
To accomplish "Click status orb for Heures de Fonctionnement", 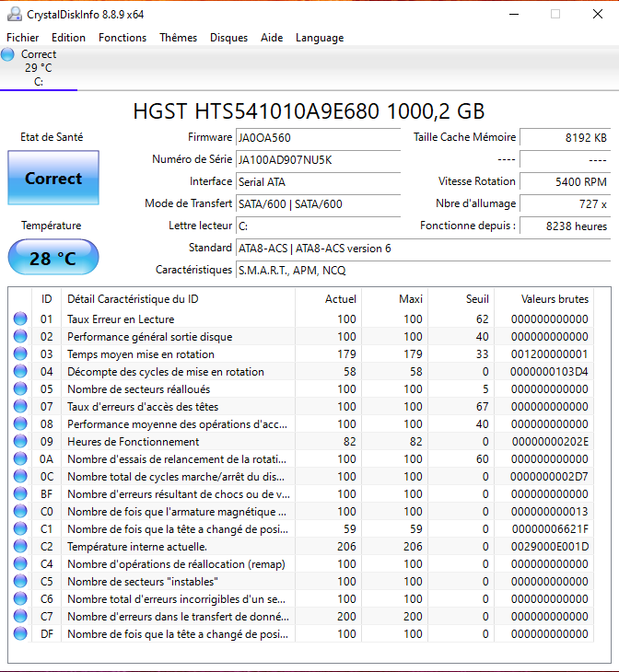I will [20, 442].
